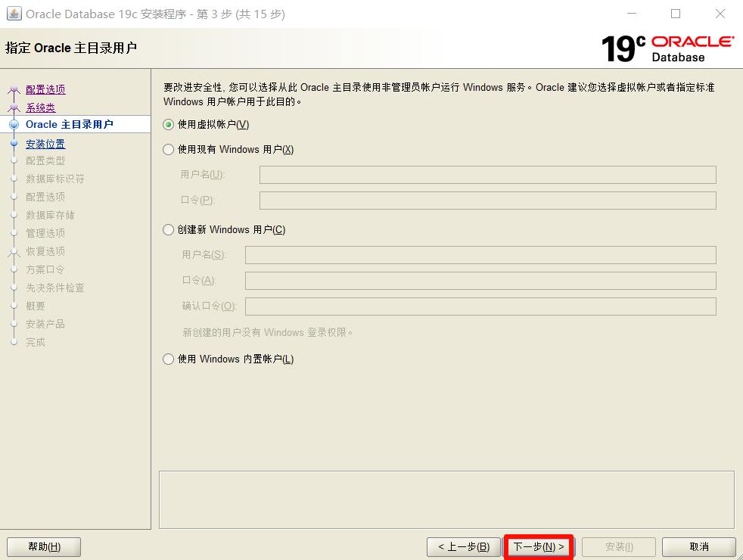
Task: Click the 方案口令 step label
Action: tap(45, 270)
